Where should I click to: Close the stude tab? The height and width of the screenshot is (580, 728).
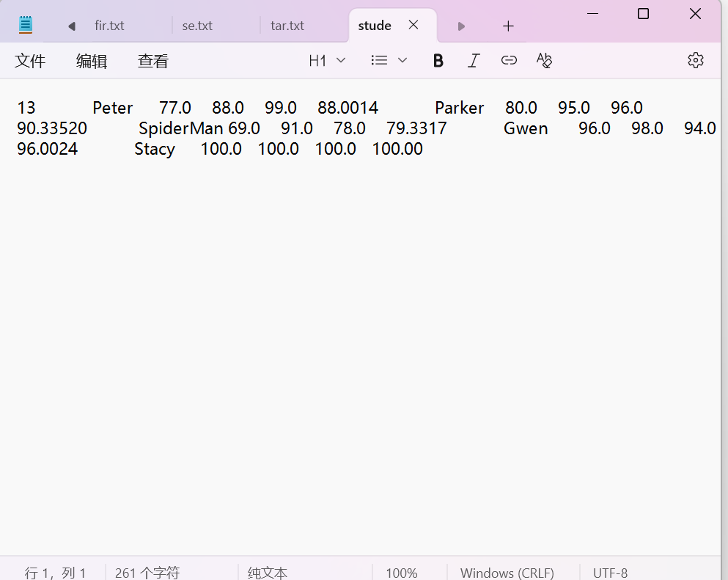tap(413, 25)
